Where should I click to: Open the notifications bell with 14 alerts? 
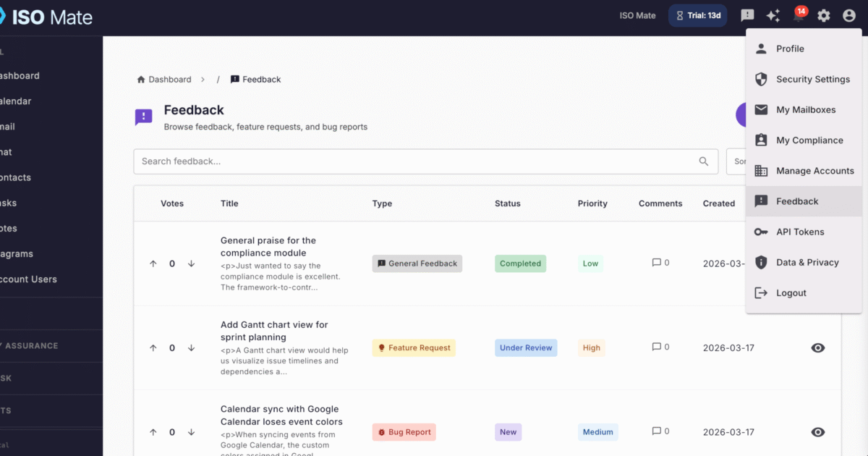pyautogui.click(x=799, y=15)
